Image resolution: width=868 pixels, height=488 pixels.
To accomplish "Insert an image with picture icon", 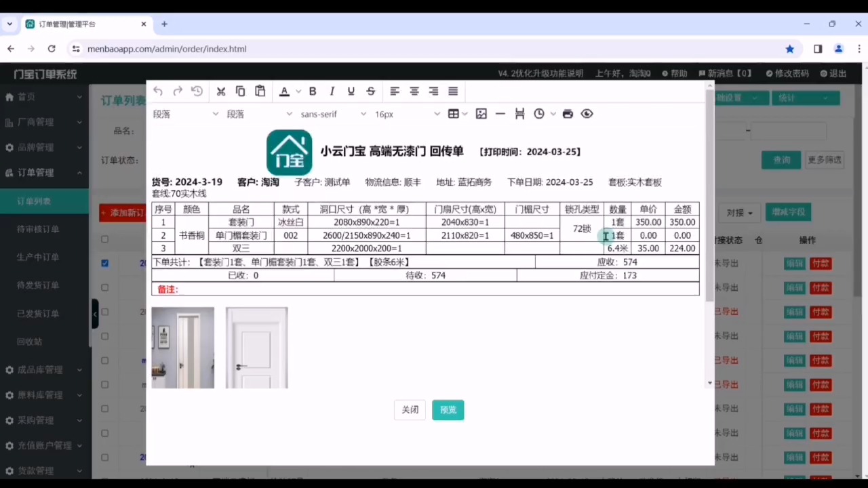I will tap(481, 114).
